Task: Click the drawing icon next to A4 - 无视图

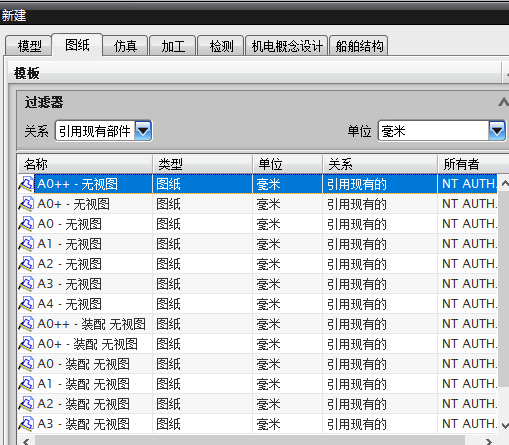Action: pos(26,304)
